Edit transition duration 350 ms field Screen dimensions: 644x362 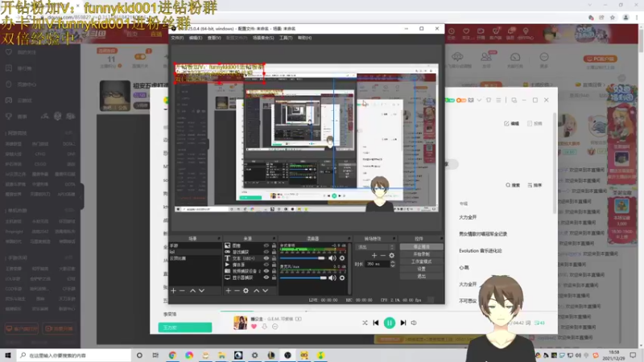[376, 264]
